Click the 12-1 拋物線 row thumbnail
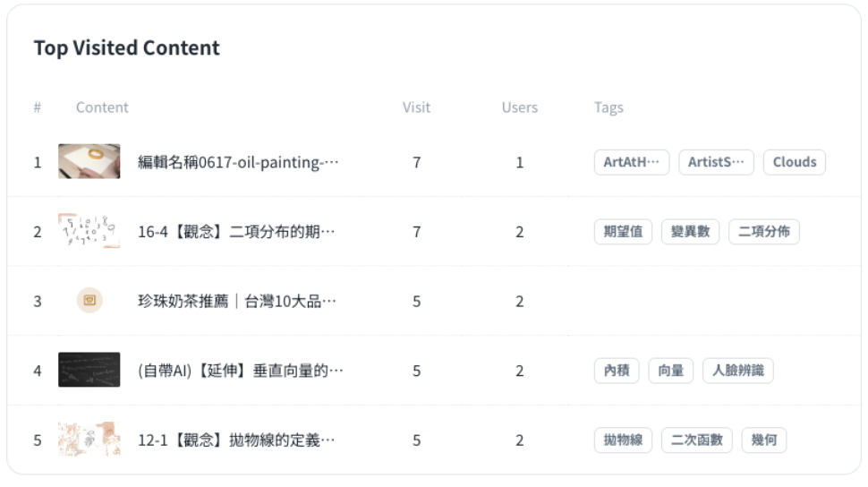This screenshot has height=487, width=868. [89, 440]
